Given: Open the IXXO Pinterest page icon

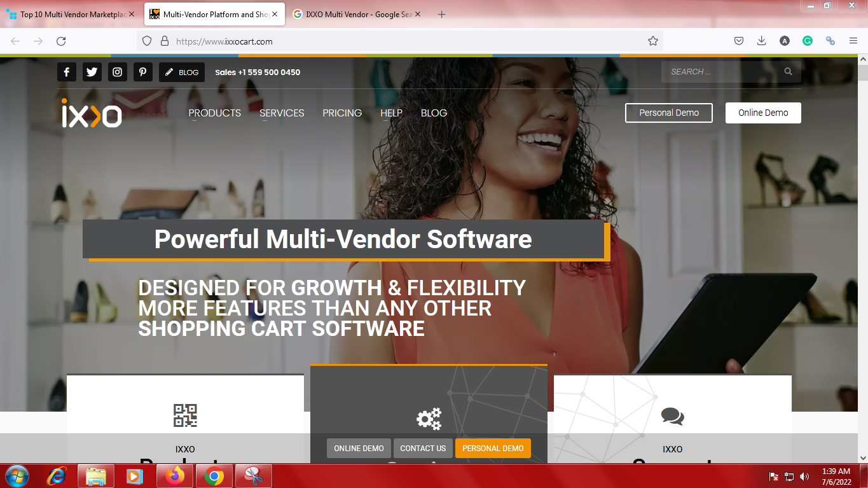Looking at the screenshot, I should point(143,72).
